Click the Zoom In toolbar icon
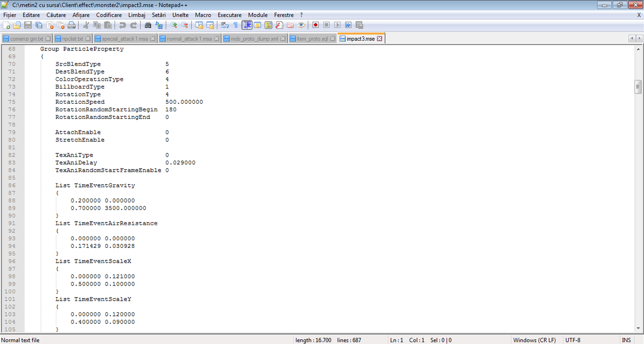 tap(174, 25)
